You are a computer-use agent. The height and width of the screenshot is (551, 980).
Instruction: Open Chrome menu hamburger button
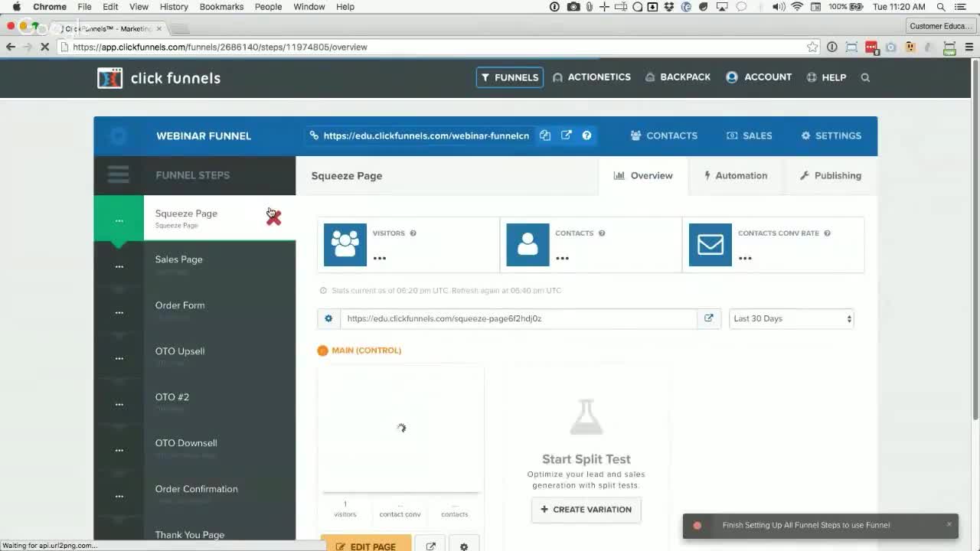point(969,47)
